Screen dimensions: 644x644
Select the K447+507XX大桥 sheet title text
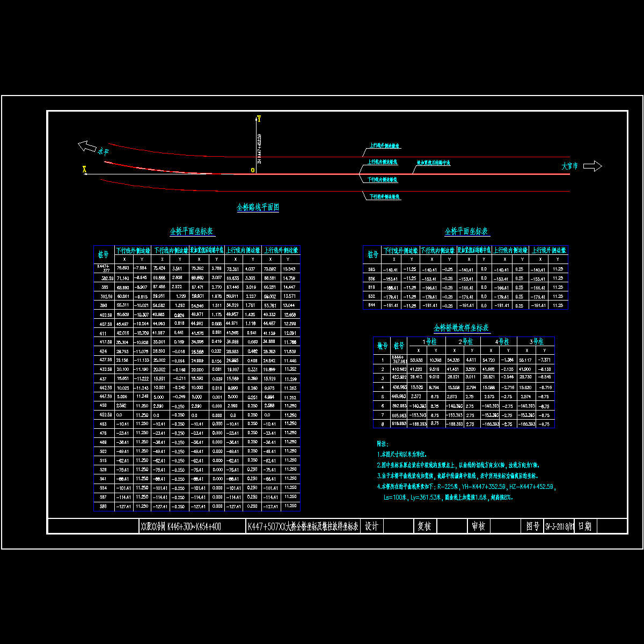pyautogui.click(x=303, y=527)
